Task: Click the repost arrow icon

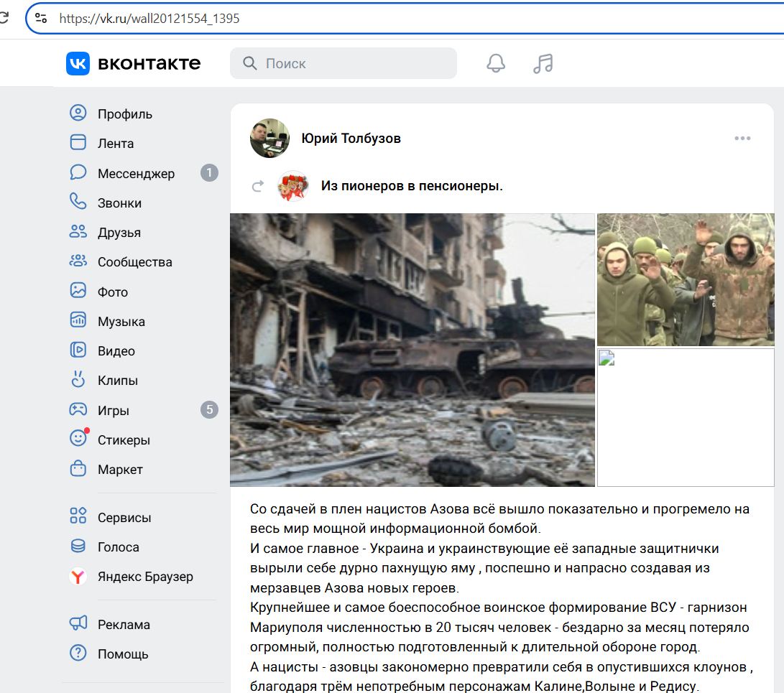Action: pos(257,187)
